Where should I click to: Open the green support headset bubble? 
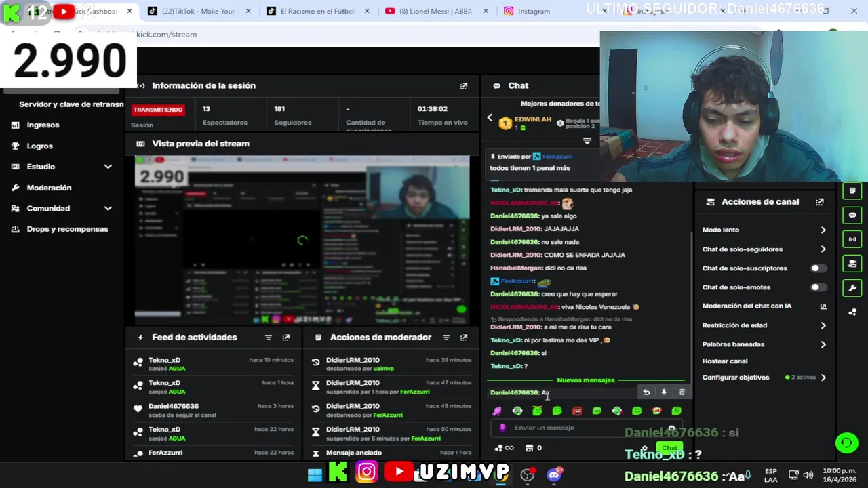[846, 443]
